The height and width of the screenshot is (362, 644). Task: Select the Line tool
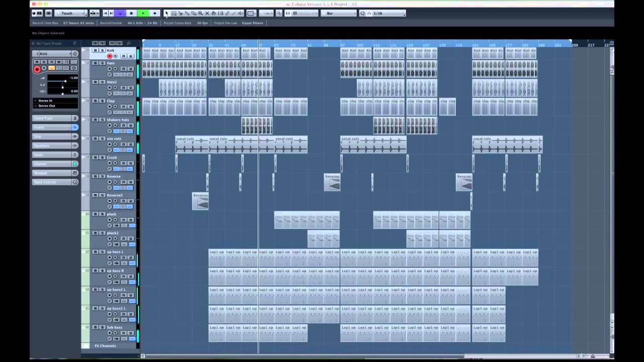click(x=234, y=13)
